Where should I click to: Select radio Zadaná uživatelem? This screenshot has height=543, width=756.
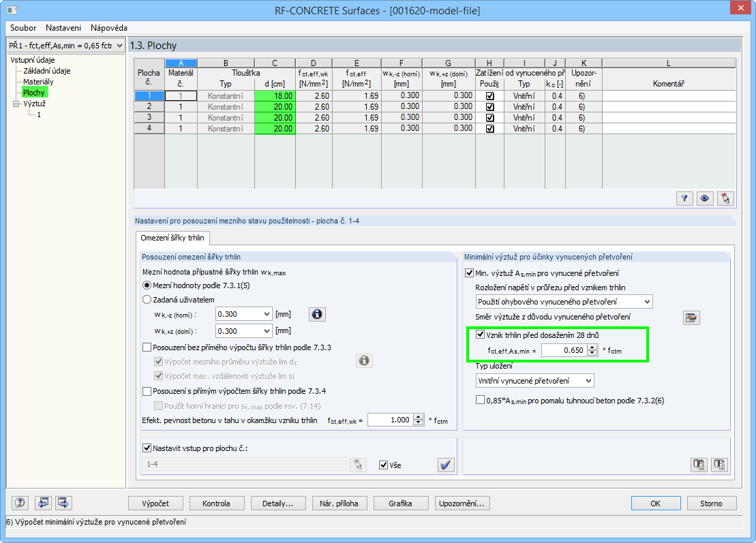pyautogui.click(x=147, y=300)
